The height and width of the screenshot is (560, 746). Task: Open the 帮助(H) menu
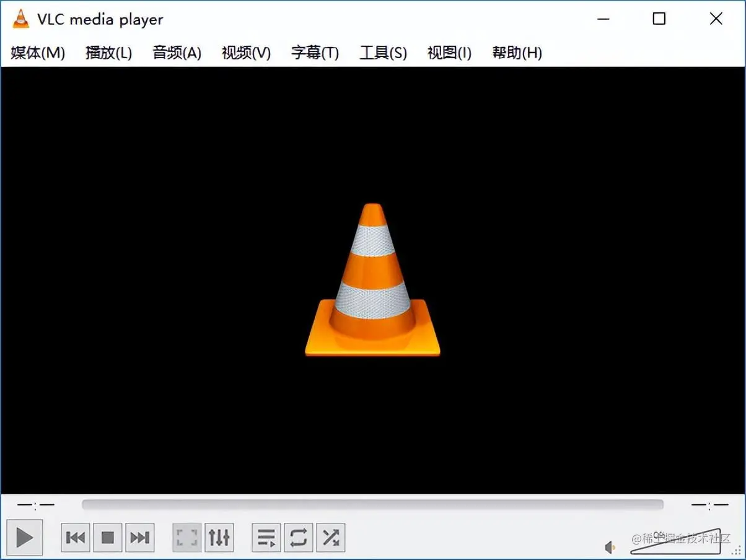tap(517, 53)
